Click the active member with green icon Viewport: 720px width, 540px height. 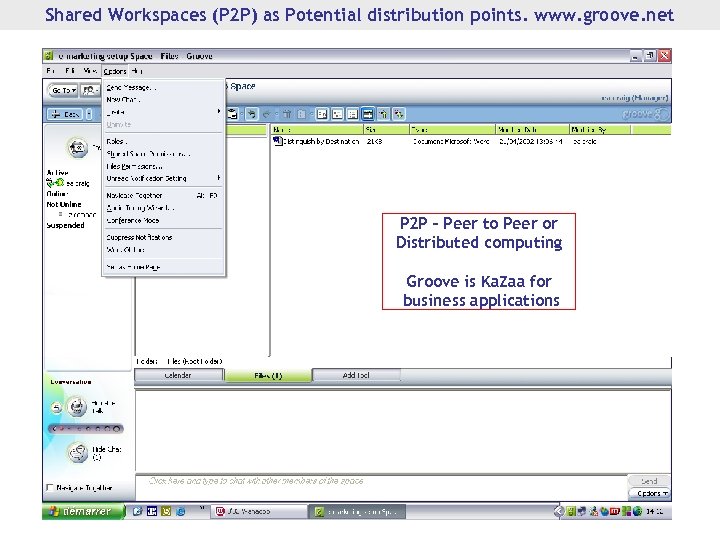[68, 183]
